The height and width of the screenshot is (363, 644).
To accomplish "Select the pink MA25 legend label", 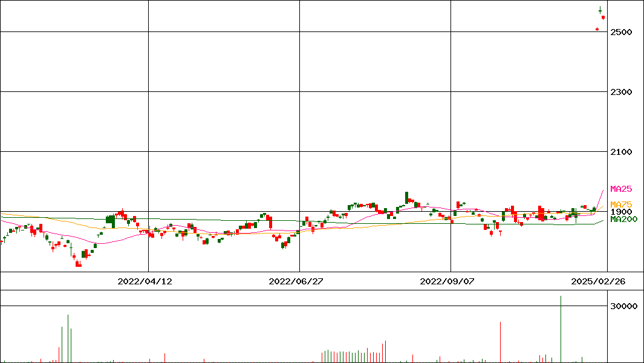I will click(x=621, y=189).
